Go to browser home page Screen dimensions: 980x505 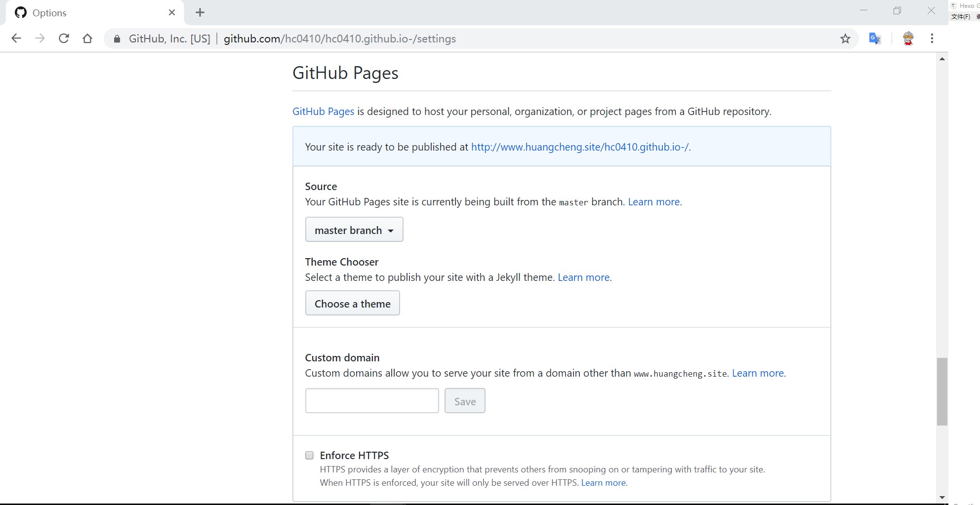point(87,39)
